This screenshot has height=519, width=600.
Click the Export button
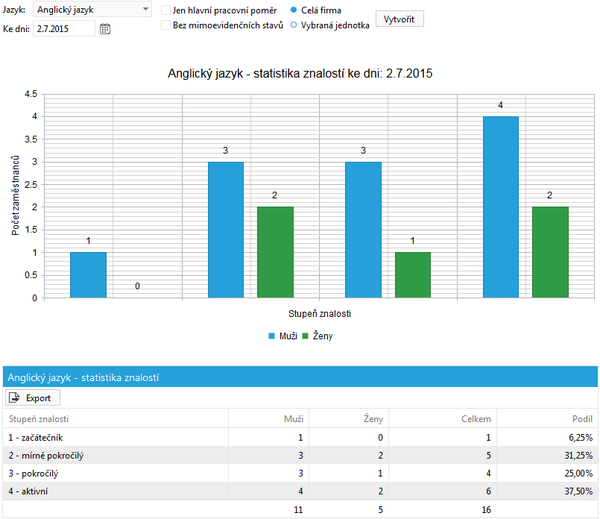pyautogui.click(x=33, y=398)
